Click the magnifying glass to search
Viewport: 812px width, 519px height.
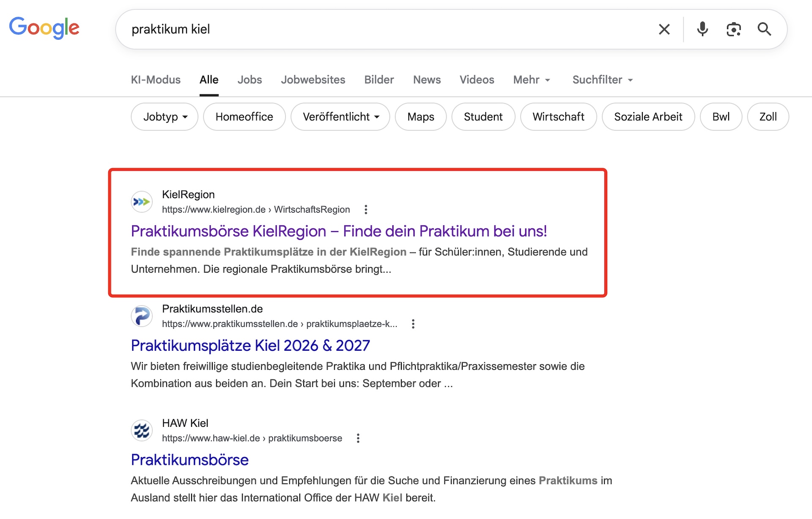[x=765, y=29]
